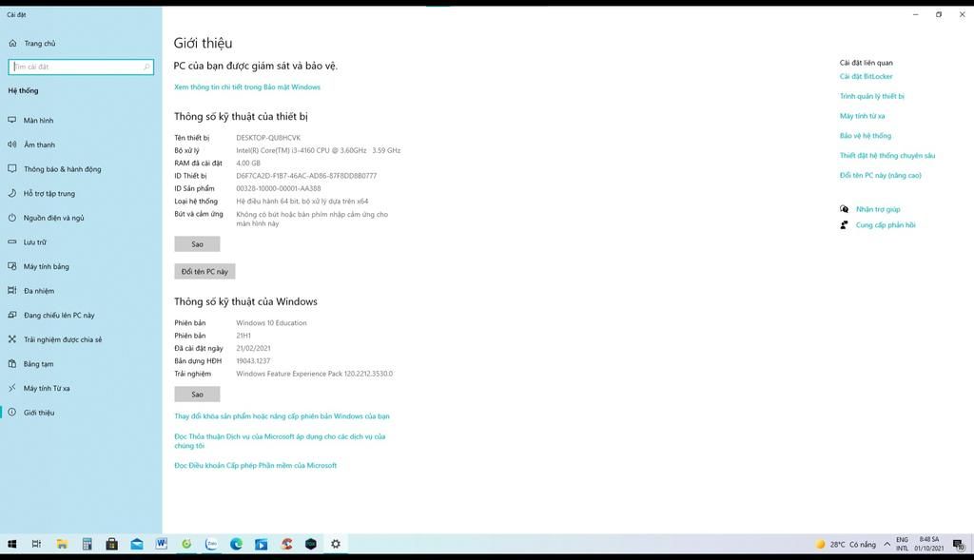Open Movies & TV taskbar icon
The width and height of the screenshot is (974, 560).
click(x=261, y=544)
